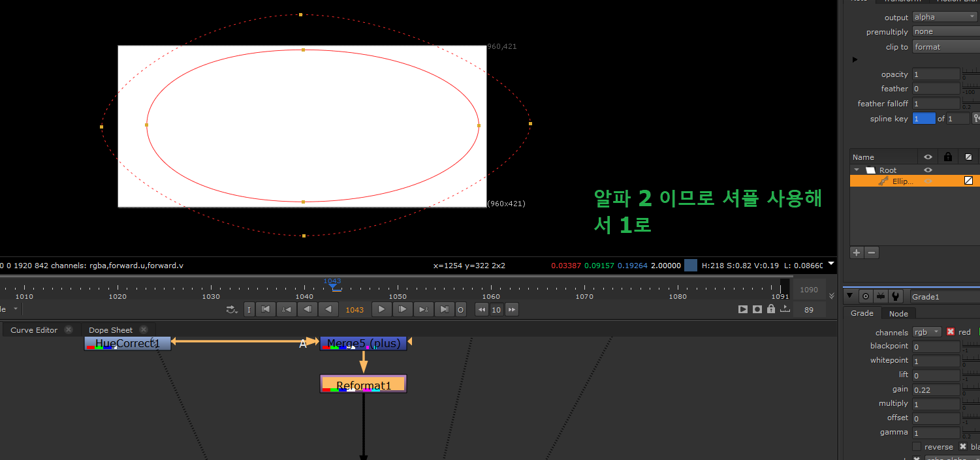
Task: Open the playback loop mode menu
Action: (x=232, y=309)
